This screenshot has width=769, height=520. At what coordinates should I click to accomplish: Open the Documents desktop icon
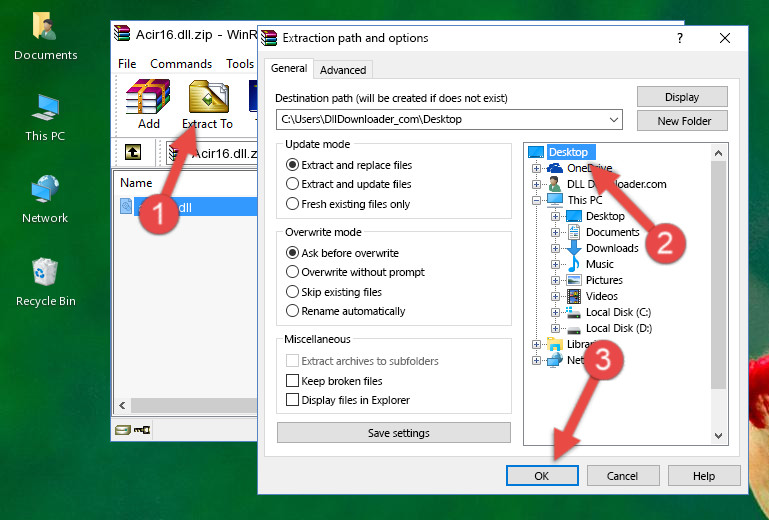point(45,36)
